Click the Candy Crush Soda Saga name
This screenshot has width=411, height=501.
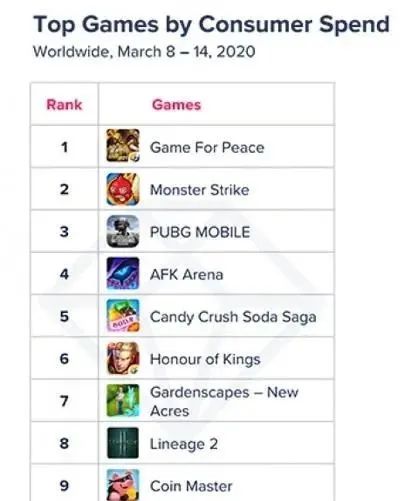233,317
